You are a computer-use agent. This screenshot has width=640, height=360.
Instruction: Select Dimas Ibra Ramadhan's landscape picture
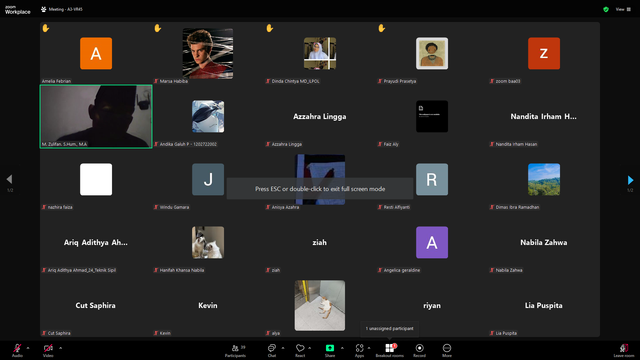[x=544, y=180]
